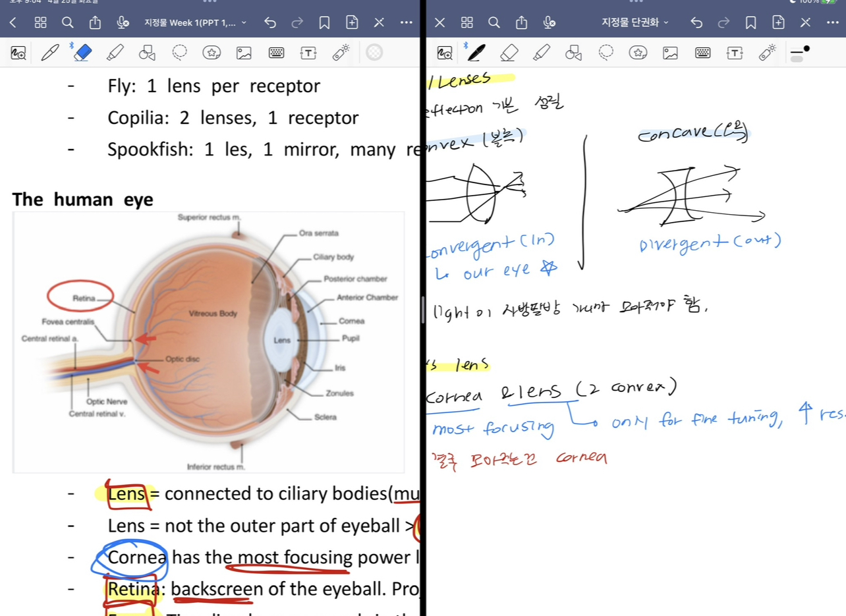Select the Pen tool in right notebook
This screenshot has height=616, width=846.
476,53
